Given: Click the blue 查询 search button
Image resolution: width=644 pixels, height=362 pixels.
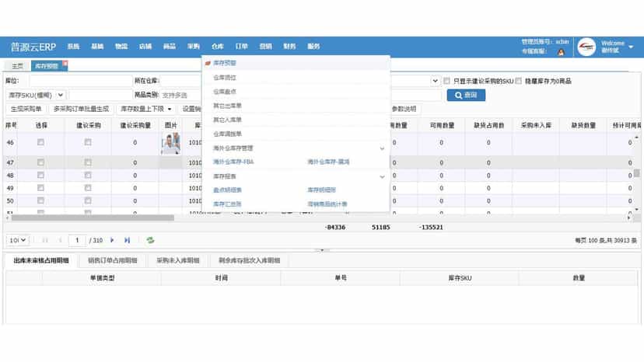Looking at the screenshot, I should tap(466, 96).
